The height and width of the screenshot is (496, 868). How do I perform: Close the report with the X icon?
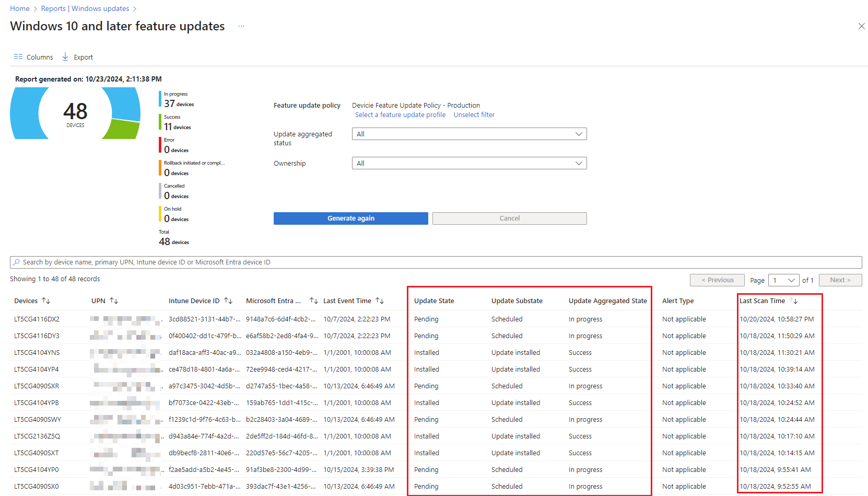point(862,26)
